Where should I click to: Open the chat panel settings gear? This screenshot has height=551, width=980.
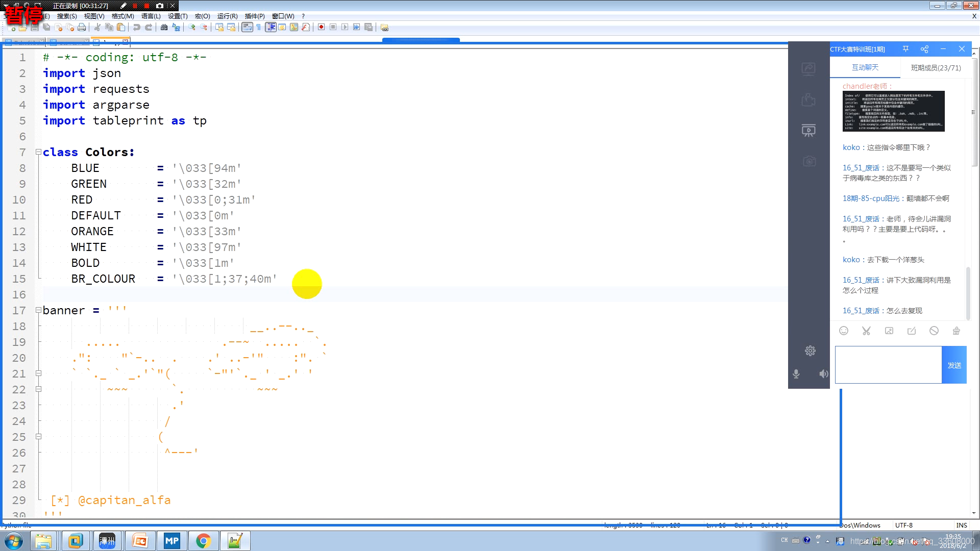[x=810, y=350]
